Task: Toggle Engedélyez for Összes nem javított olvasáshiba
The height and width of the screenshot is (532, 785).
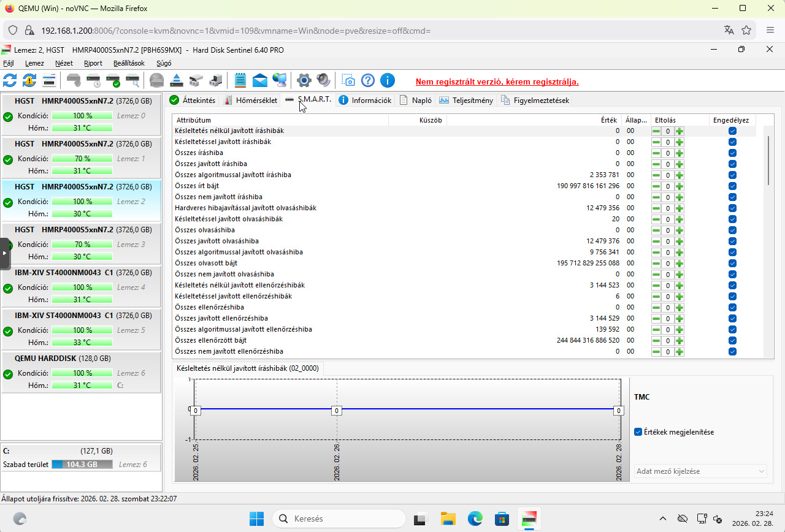Action: tap(732, 275)
